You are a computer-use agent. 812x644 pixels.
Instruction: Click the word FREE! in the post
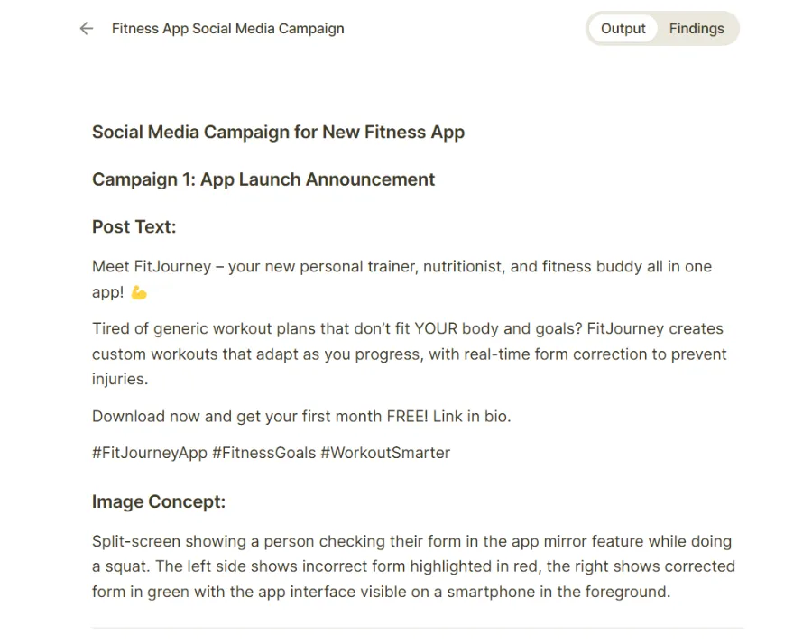click(403, 416)
